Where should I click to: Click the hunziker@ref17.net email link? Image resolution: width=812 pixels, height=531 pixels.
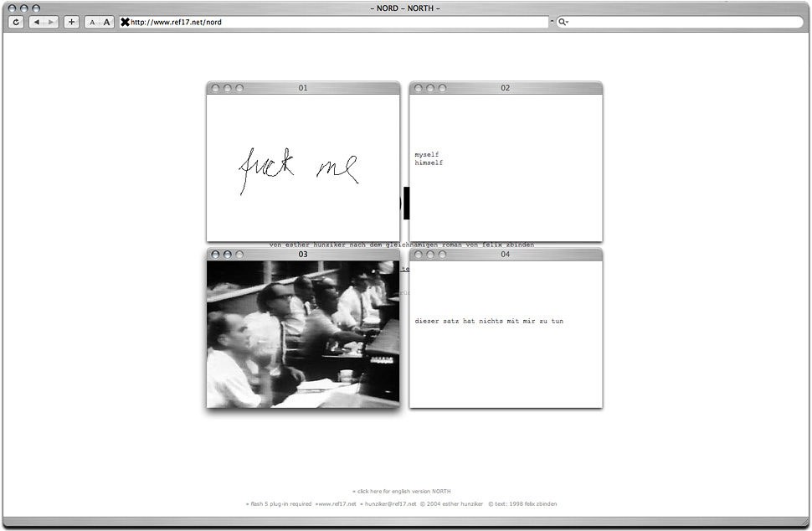tap(390, 504)
